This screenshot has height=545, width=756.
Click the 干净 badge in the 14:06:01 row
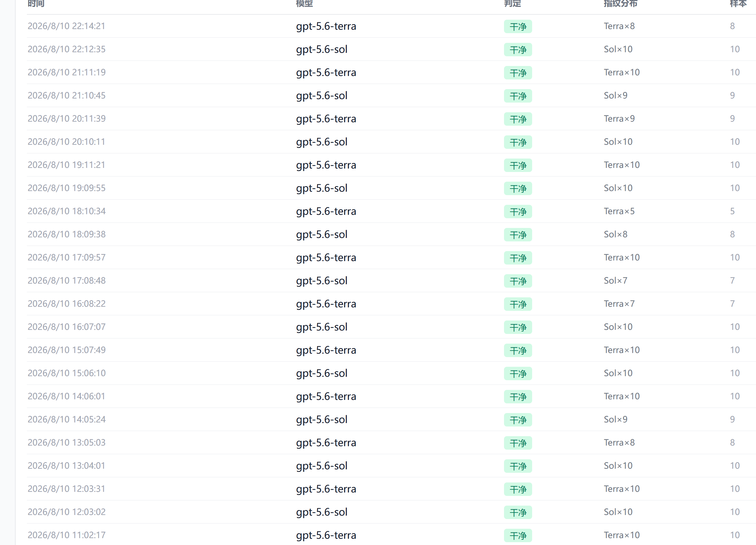pos(518,397)
